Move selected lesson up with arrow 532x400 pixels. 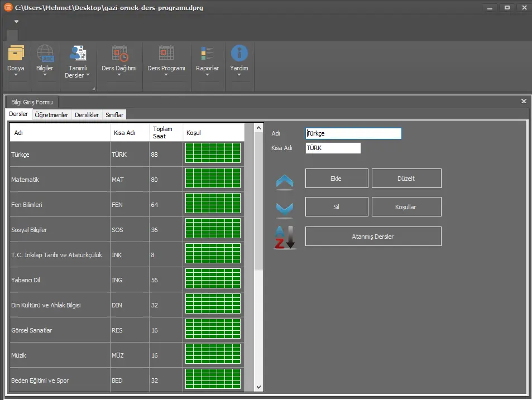(x=285, y=181)
